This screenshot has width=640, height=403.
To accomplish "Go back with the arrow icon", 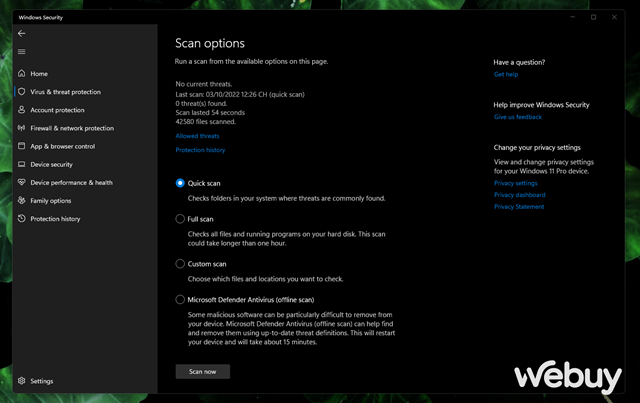I will click(22, 33).
